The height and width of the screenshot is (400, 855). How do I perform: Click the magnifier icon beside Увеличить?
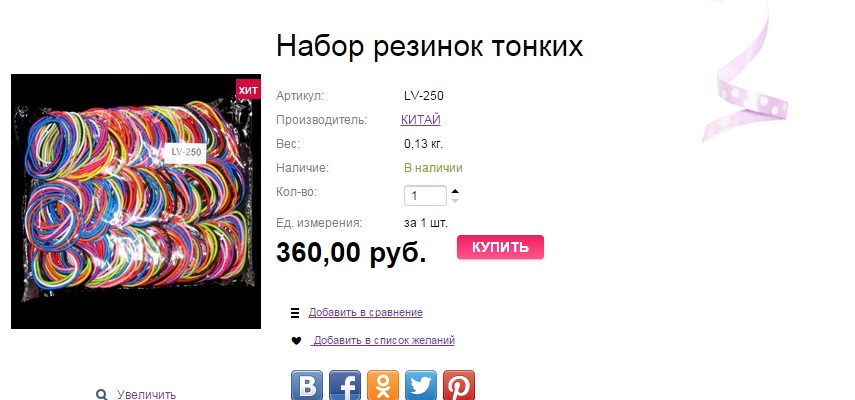click(x=101, y=395)
